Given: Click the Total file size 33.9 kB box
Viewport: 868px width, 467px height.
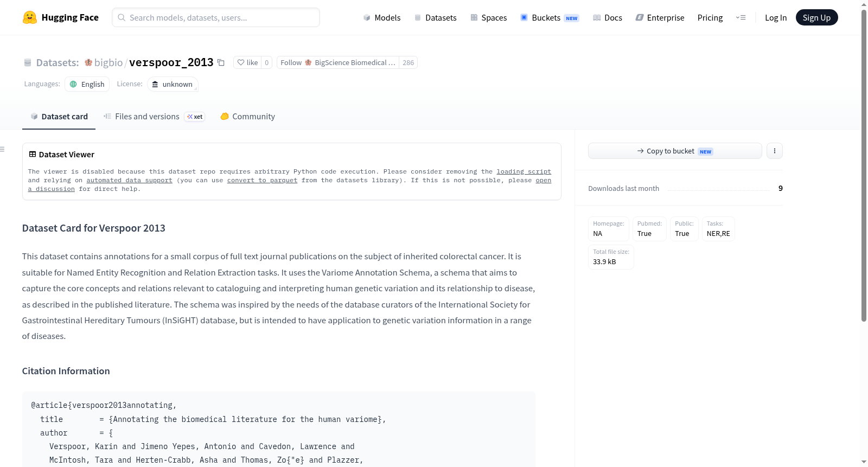Looking at the screenshot, I should tap(611, 257).
